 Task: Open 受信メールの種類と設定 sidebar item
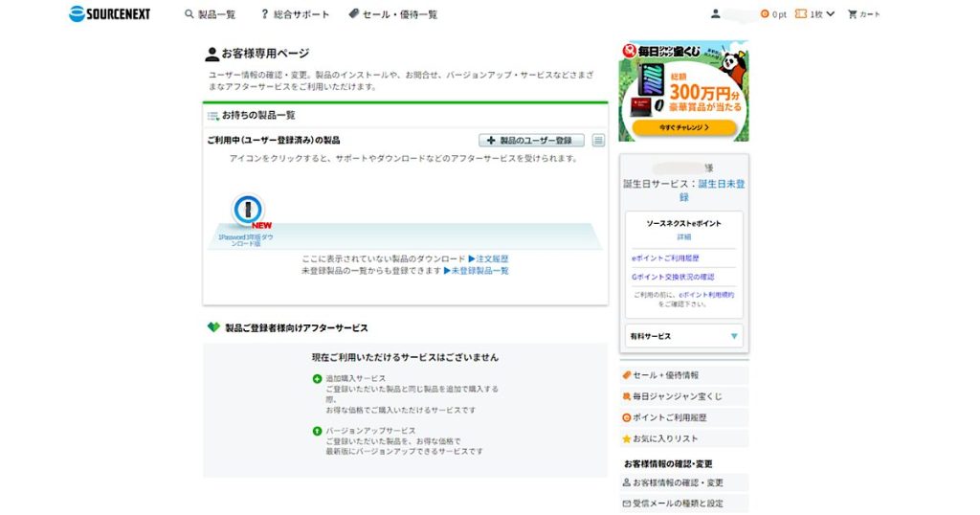click(683, 504)
